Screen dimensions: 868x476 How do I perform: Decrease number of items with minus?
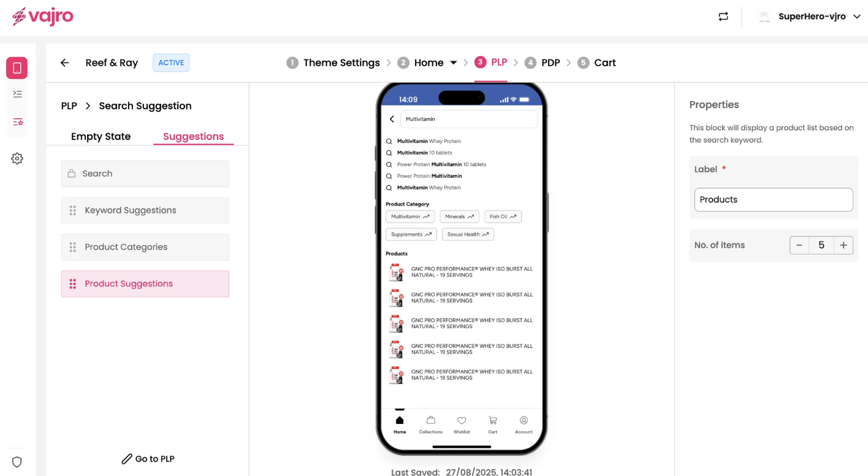point(799,245)
